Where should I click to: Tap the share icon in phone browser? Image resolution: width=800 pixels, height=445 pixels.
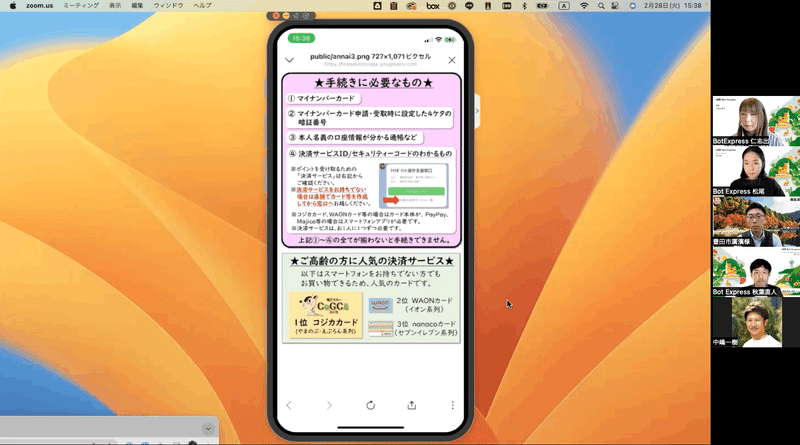click(x=412, y=405)
